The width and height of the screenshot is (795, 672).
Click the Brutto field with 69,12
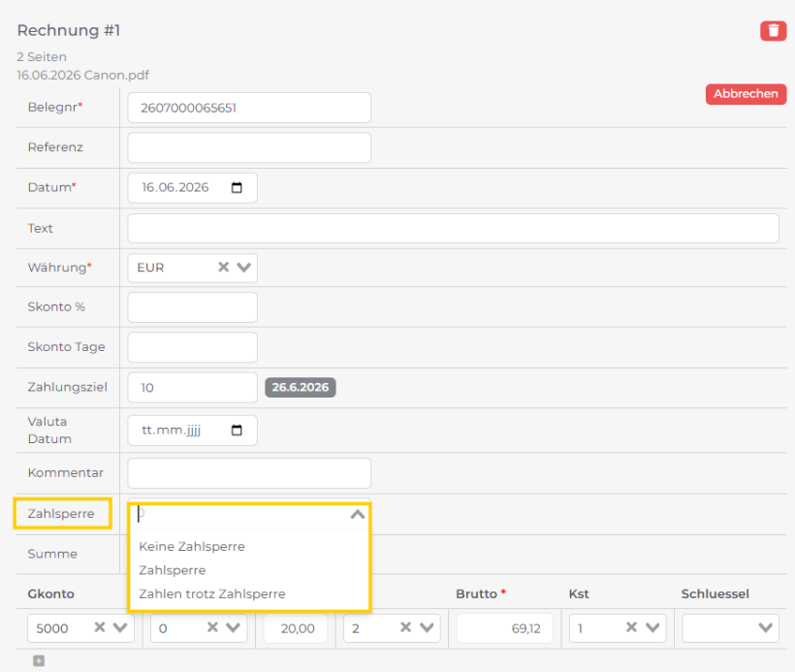(x=504, y=628)
